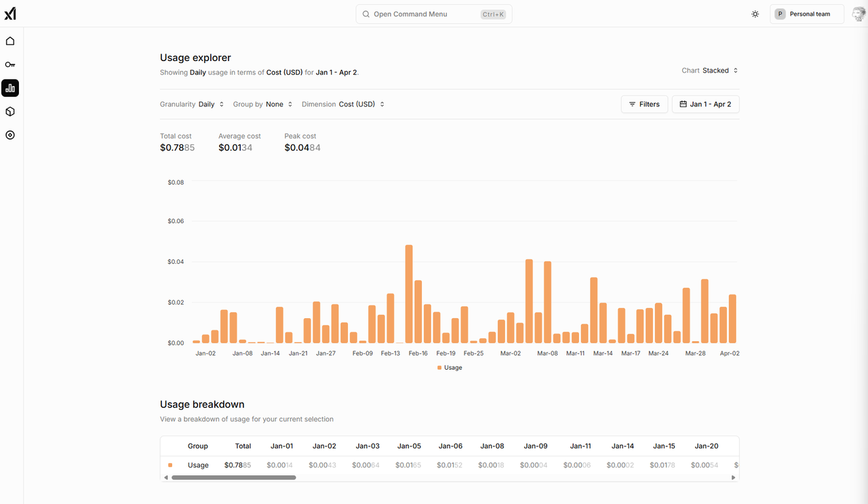This screenshot has width=868, height=504.
Task: Expand the Group by None dropdown
Action: click(263, 104)
